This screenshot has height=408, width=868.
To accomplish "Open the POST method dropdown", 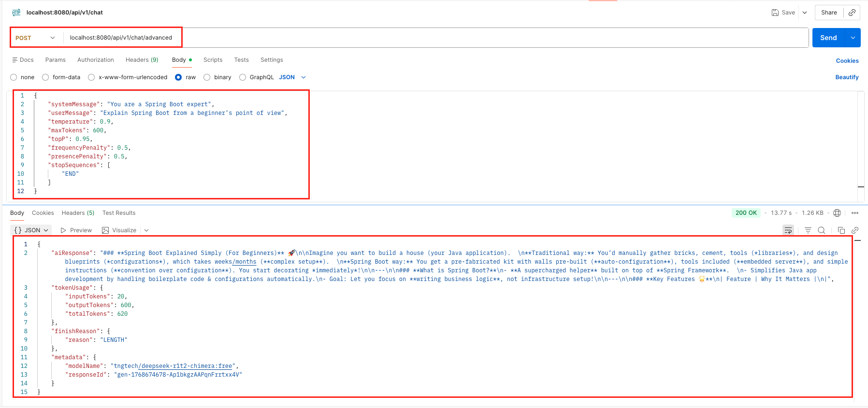I will (x=35, y=38).
